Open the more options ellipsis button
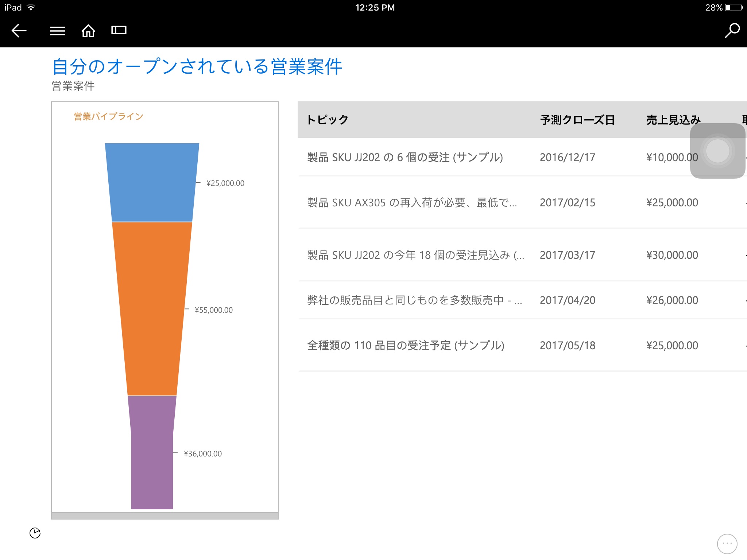 (727, 544)
